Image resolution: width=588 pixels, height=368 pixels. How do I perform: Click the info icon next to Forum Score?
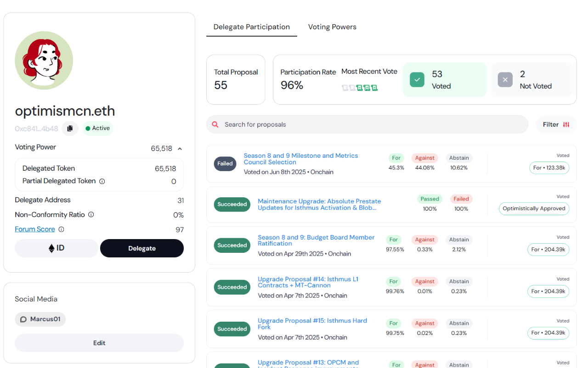[61, 229]
